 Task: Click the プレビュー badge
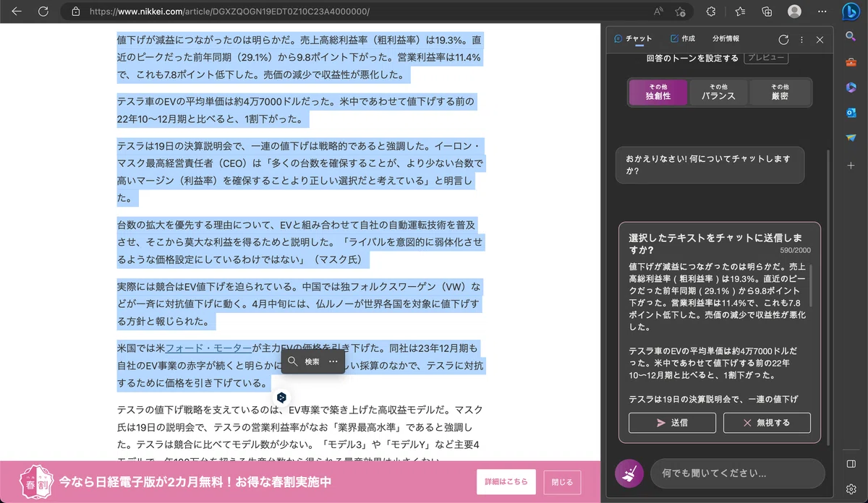pos(766,58)
